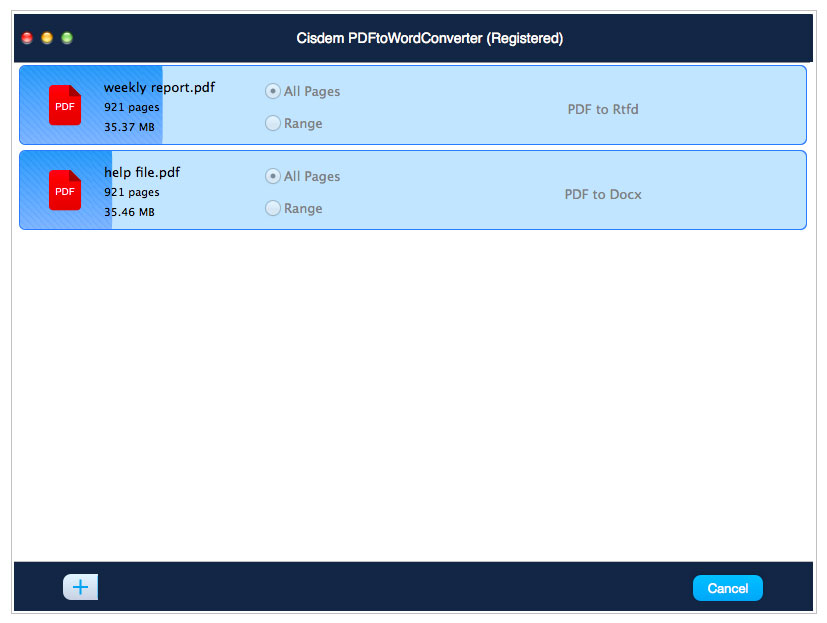Image resolution: width=827 pixels, height=623 pixels.
Task: Minimize the window with the yellow button
Action: tap(47, 38)
